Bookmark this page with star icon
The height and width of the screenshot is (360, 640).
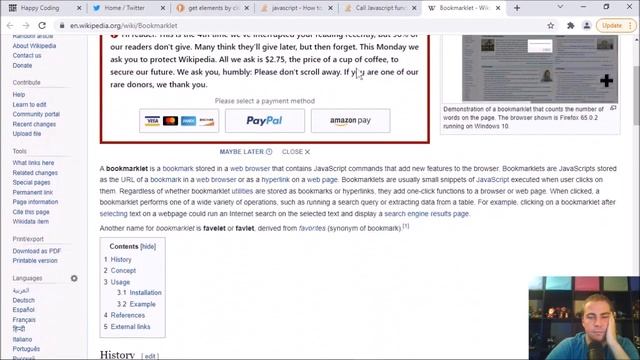click(x=551, y=25)
